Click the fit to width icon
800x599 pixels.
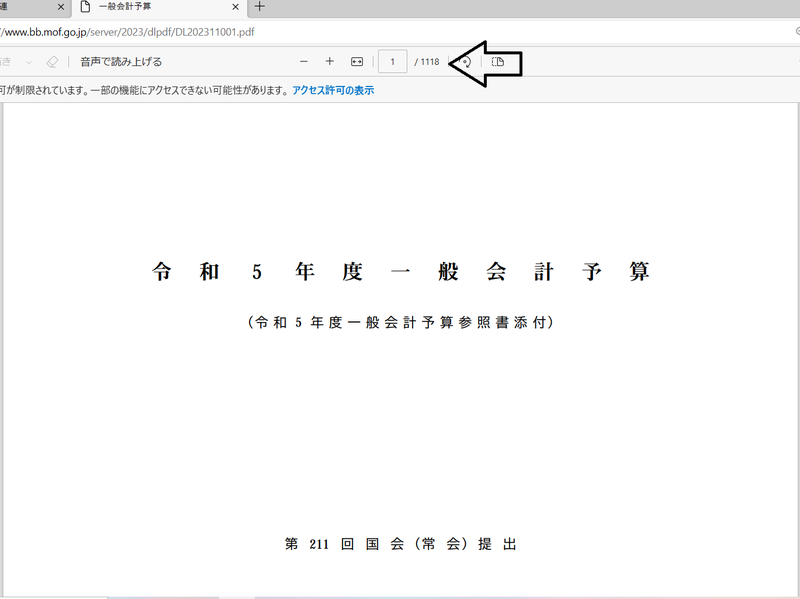point(357,62)
